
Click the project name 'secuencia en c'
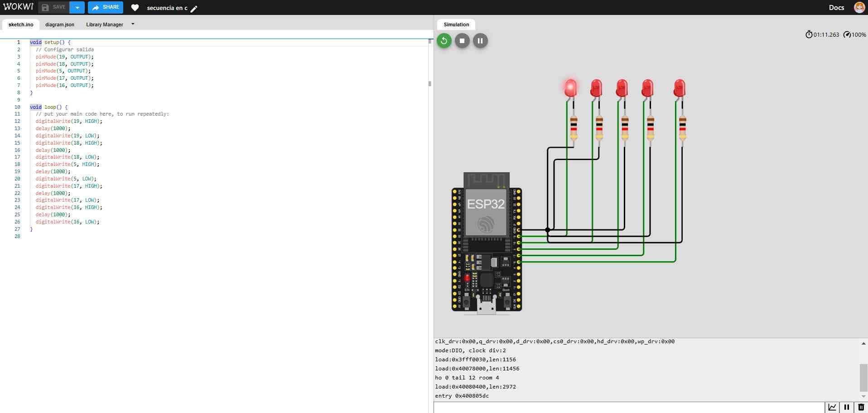point(167,8)
